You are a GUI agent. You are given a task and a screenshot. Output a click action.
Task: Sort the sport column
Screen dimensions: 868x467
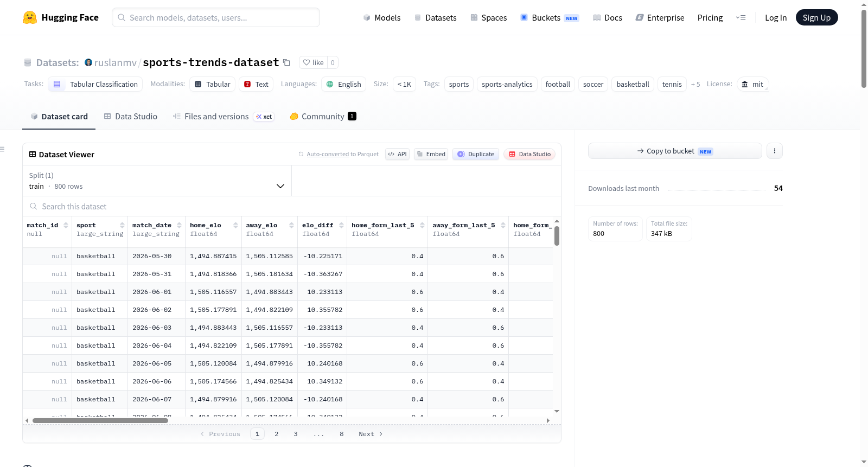(x=122, y=225)
